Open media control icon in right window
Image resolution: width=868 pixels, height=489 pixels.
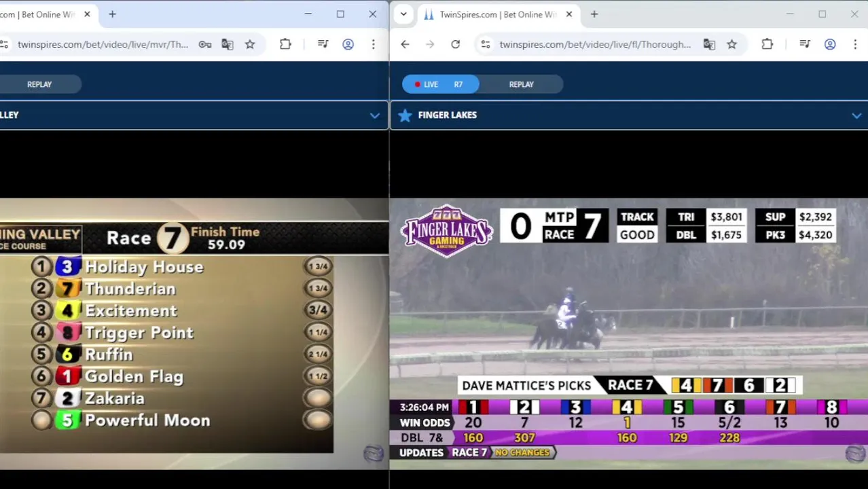point(805,44)
